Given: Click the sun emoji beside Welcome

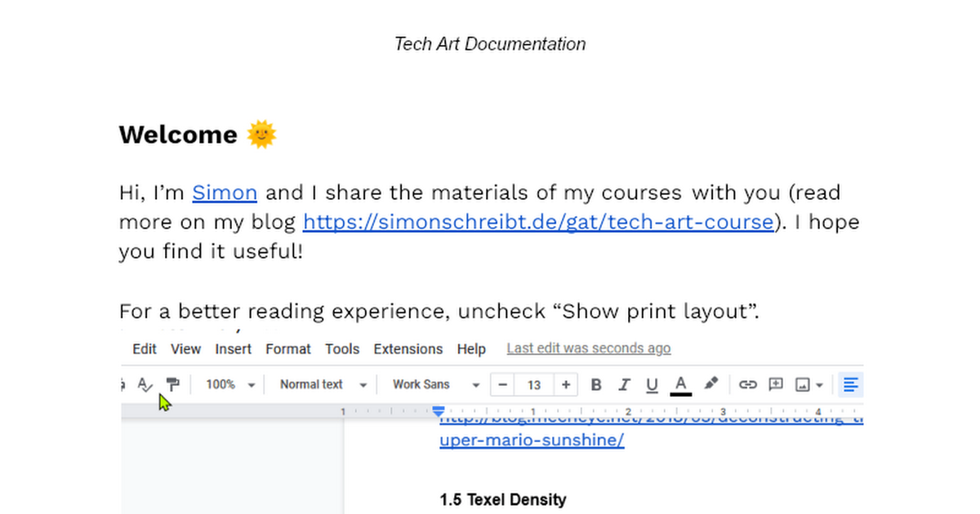Looking at the screenshot, I should (x=262, y=134).
